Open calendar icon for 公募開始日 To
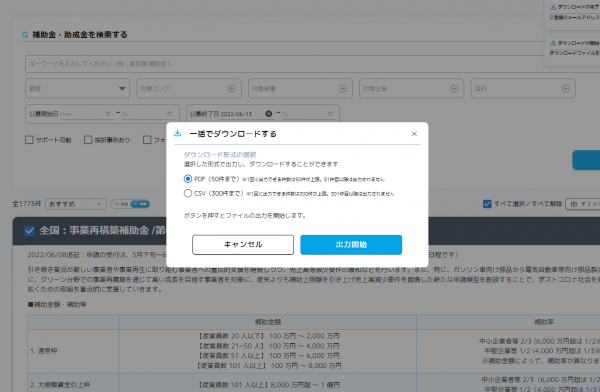 pos(170,114)
